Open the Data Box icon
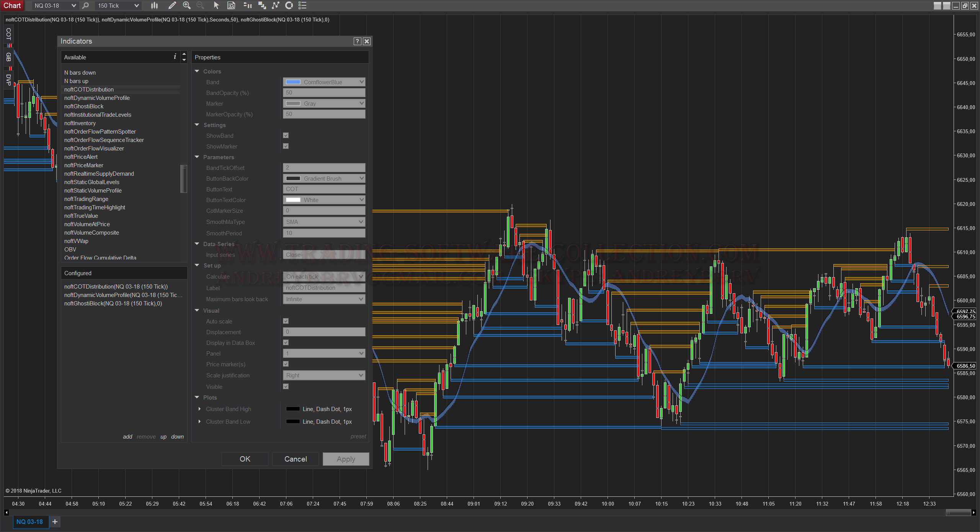Screen dimensions: 980x532 click(x=231, y=5)
